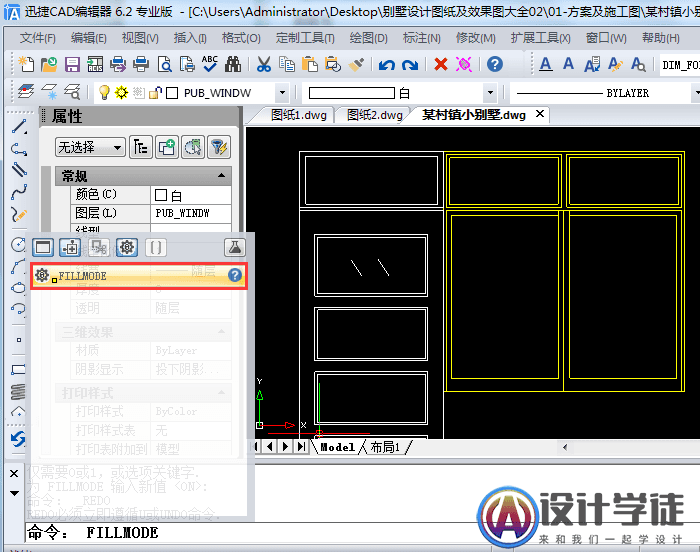This screenshot has width=700, height=552.
Task: Toggle layer lock padlock icon
Action: (x=155, y=92)
